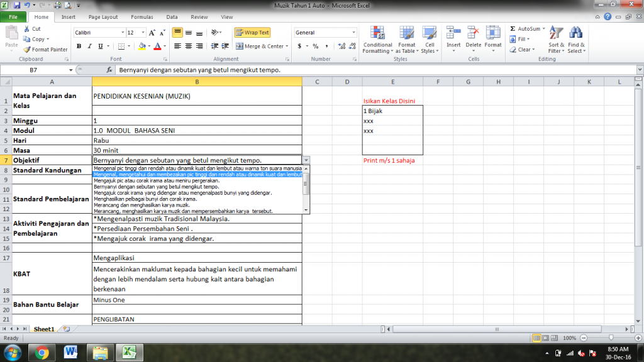Toggle Top Align vertical alignment
This screenshot has height=362, width=644.
pyautogui.click(x=177, y=33)
